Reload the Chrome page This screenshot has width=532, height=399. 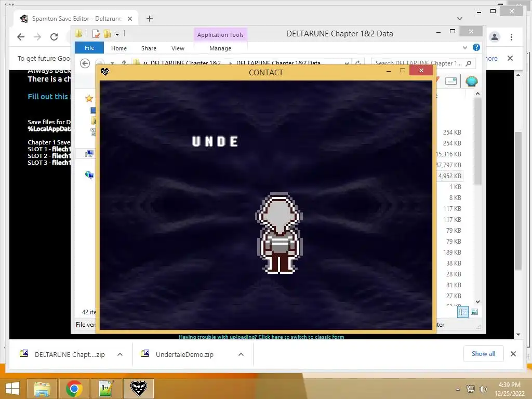click(x=54, y=37)
